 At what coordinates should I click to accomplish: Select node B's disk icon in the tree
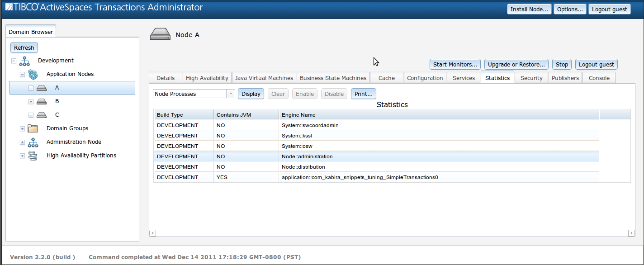tap(42, 101)
